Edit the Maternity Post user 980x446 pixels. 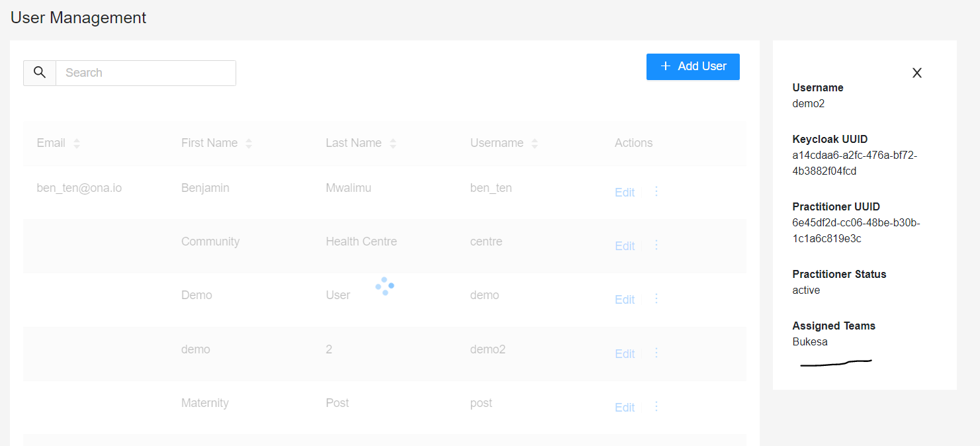tap(624, 407)
